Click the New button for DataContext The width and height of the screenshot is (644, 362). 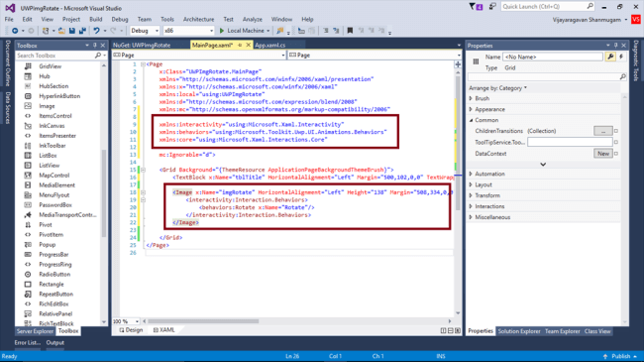point(603,154)
